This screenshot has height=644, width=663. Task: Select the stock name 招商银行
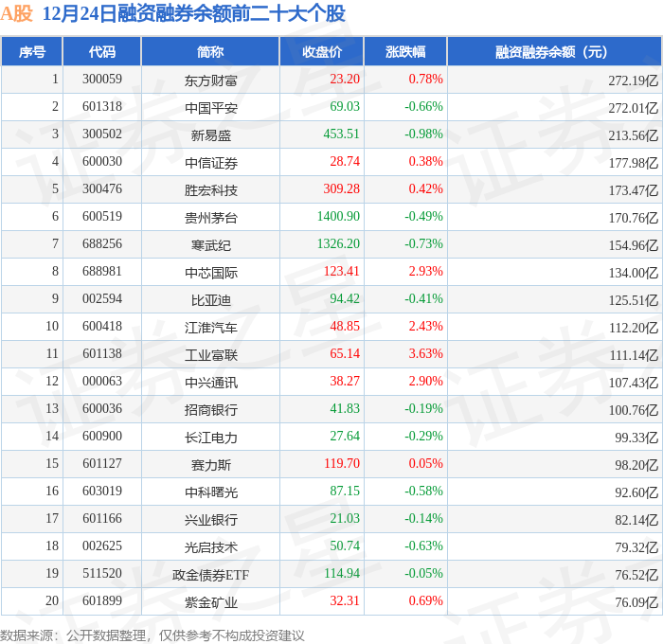[210, 410]
